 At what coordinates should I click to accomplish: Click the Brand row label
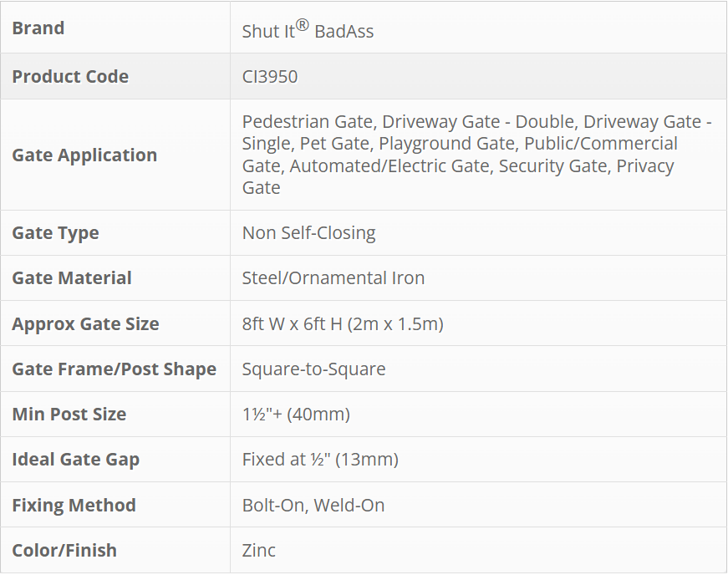[x=38, y=28]
